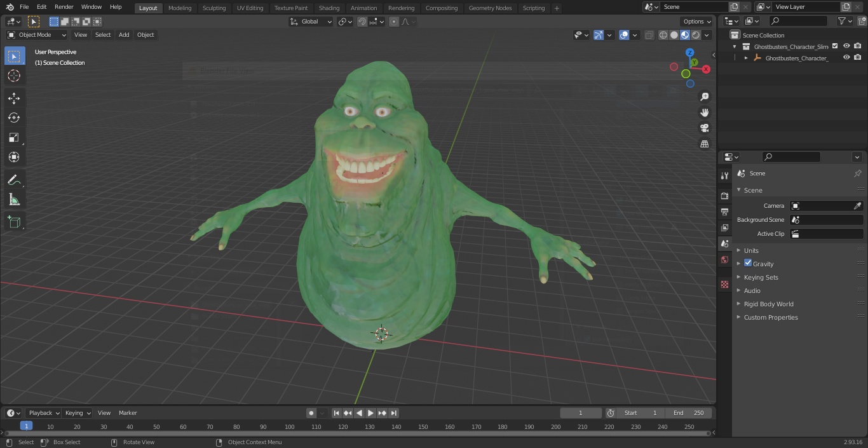Toggle auto keying record button
The width and height of the screenshot is (868, 448).
click(311, 413)
